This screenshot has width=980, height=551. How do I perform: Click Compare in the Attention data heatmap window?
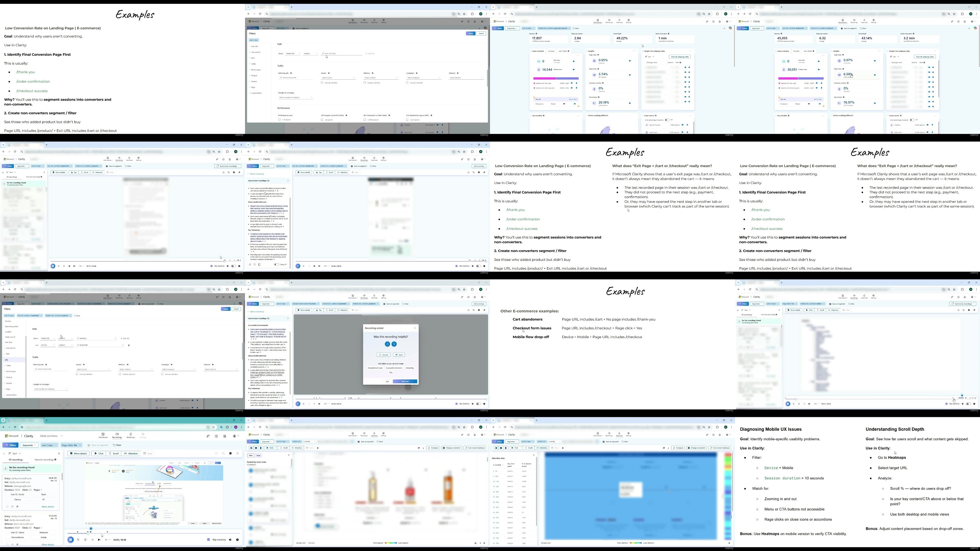[x=678, y=448]
